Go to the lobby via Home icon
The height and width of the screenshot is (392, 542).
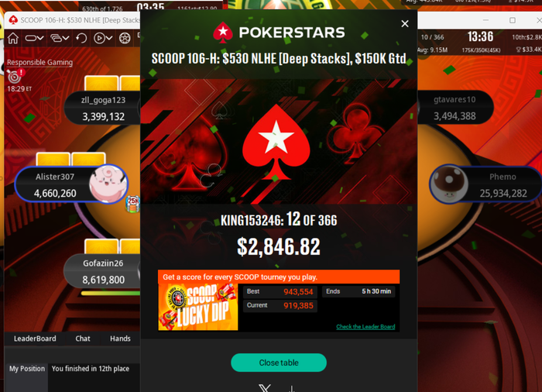pos(13,38)
